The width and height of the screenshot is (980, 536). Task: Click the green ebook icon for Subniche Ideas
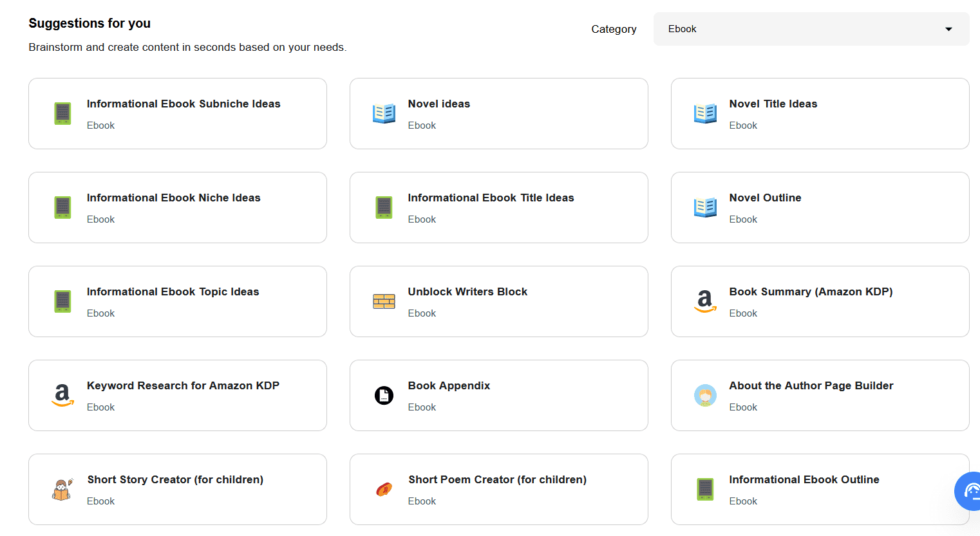(62, 114)
